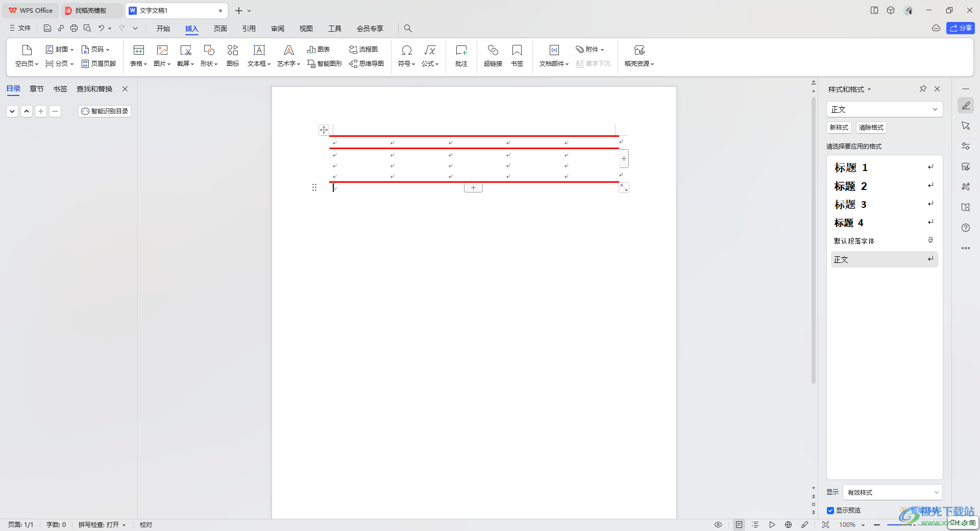Click the 智能识别目录 button
Viewport: 980px width, 531px height.
105,111
